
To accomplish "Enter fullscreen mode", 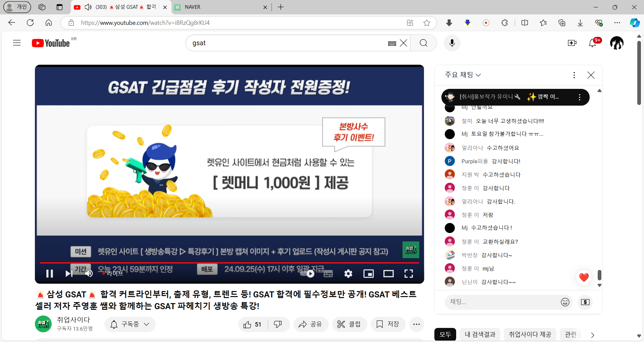I will (x=409, y=274).
